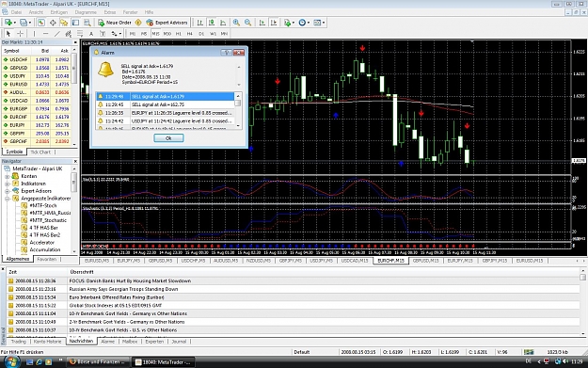
Task: Select the Fibonacci retracement tool
Action: (x=80, y=34)
